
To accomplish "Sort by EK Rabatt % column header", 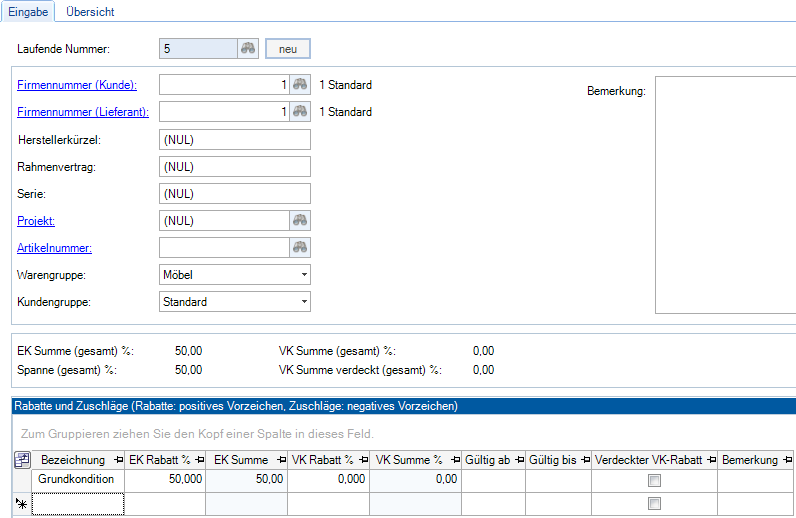I will coord(160,460).
